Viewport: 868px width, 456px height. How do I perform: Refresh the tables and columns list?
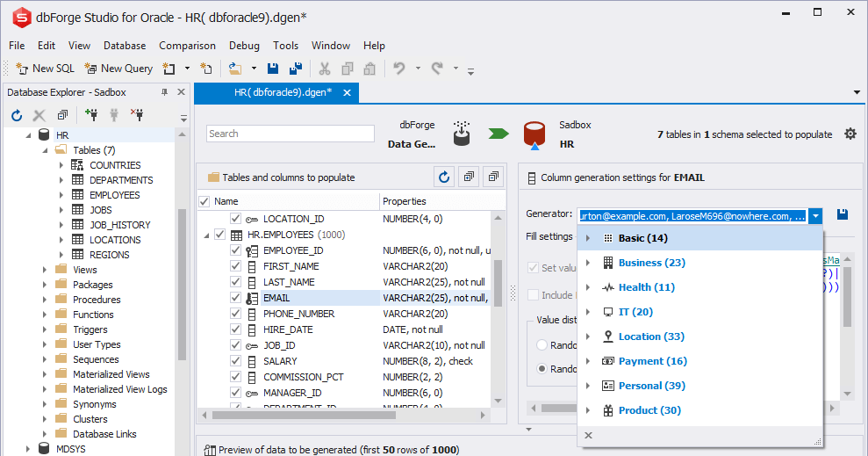click(444, 177)
